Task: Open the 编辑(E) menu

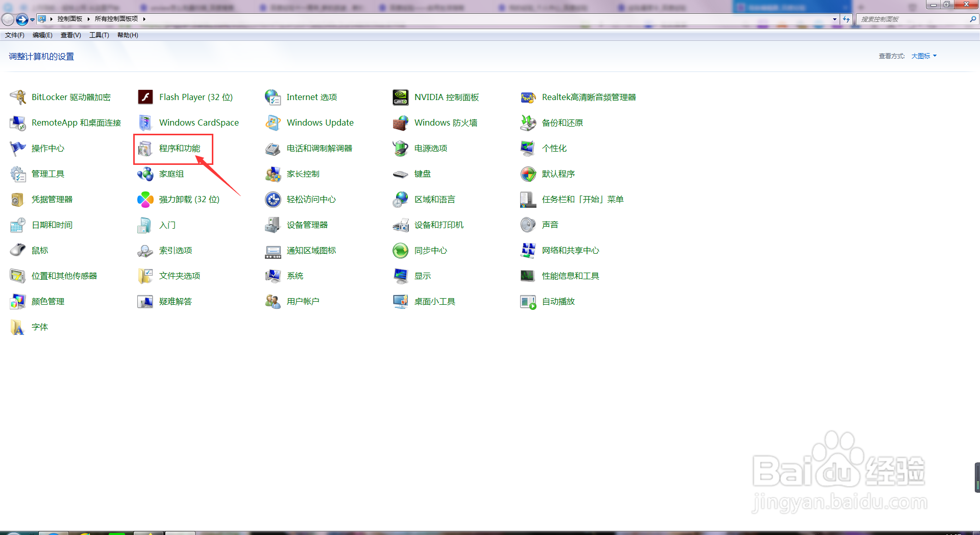Action: (x=42, y=35)
